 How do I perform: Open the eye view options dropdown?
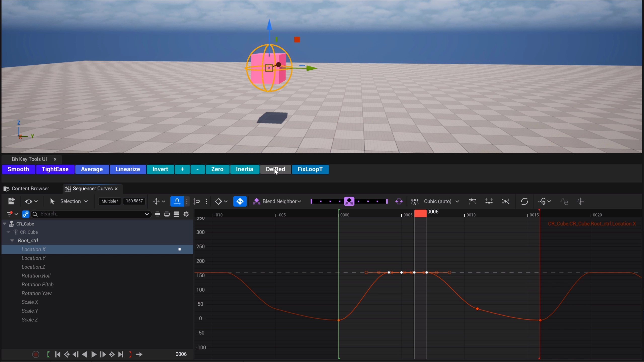(x=31, y=201)
